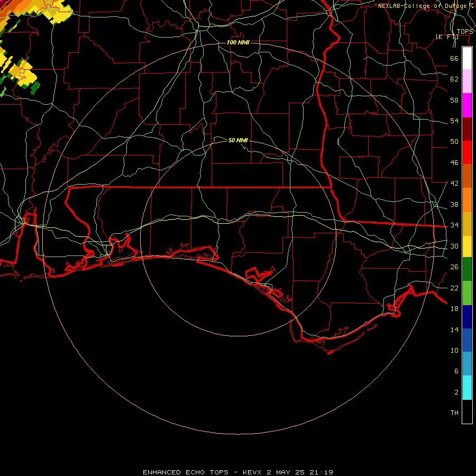Image resolution: width=476 pixels, height=476 pixels.
Task: Click the 'TH' legend label
Action: click(x=454, y=413)
